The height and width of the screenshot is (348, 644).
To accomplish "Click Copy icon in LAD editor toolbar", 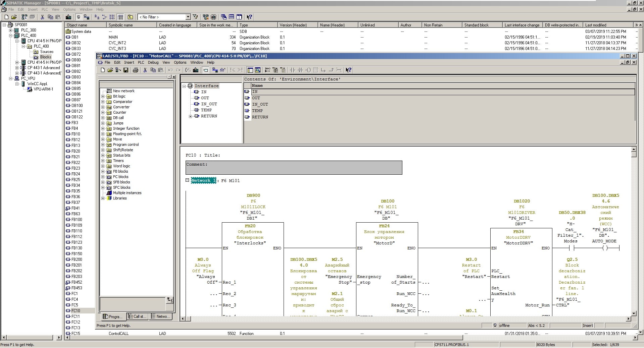I will [x=153, y=70].
